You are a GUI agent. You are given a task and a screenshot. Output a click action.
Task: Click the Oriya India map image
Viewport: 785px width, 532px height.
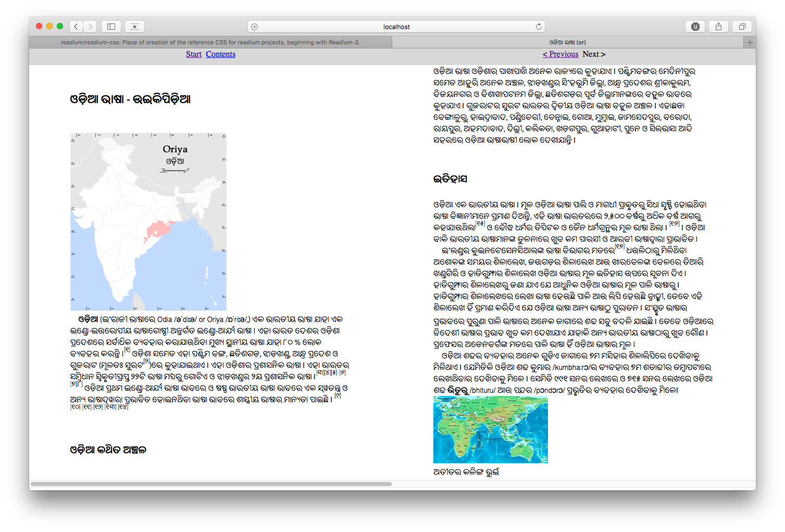[148, 221]
